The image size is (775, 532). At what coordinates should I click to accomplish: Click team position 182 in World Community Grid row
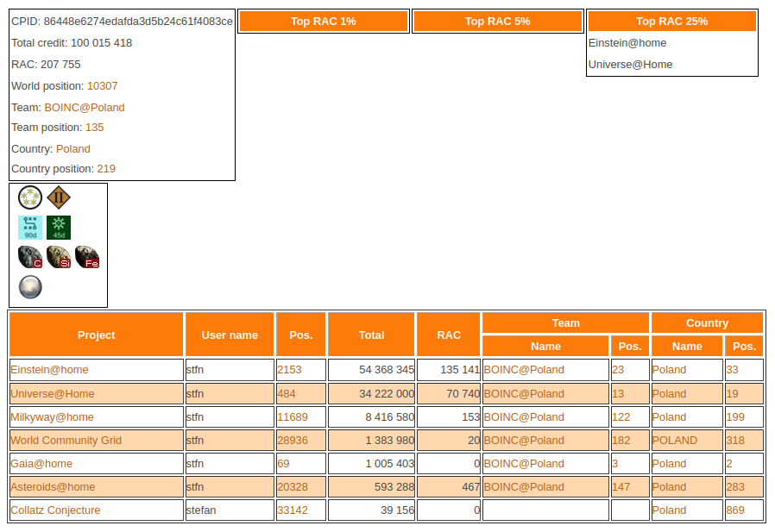pyautogui.click(x=621, y=440)
